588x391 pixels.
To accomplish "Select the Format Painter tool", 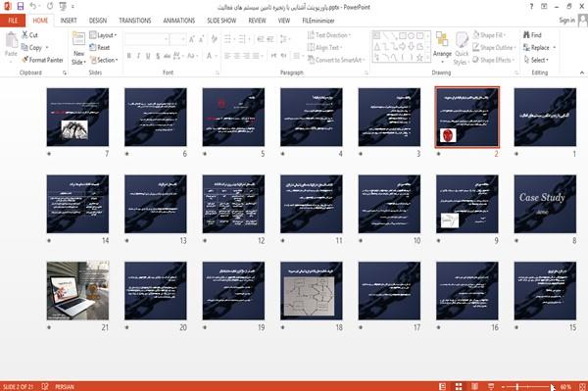I will coord(42,60).
